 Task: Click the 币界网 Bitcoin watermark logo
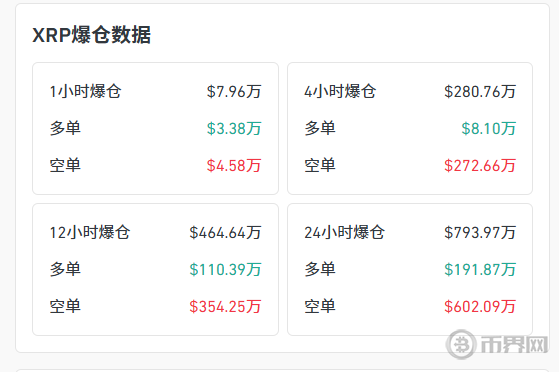coord(497,345)
